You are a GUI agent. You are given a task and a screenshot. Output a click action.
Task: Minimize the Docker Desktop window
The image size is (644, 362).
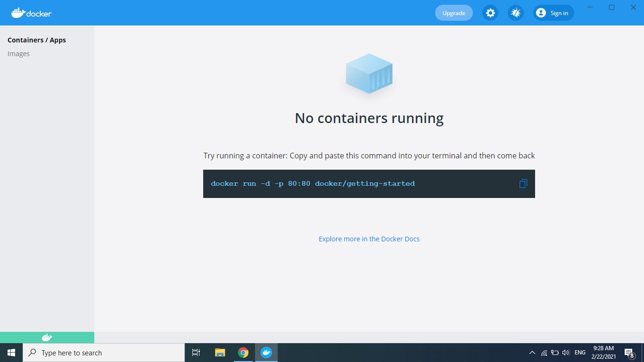(590, 7)
